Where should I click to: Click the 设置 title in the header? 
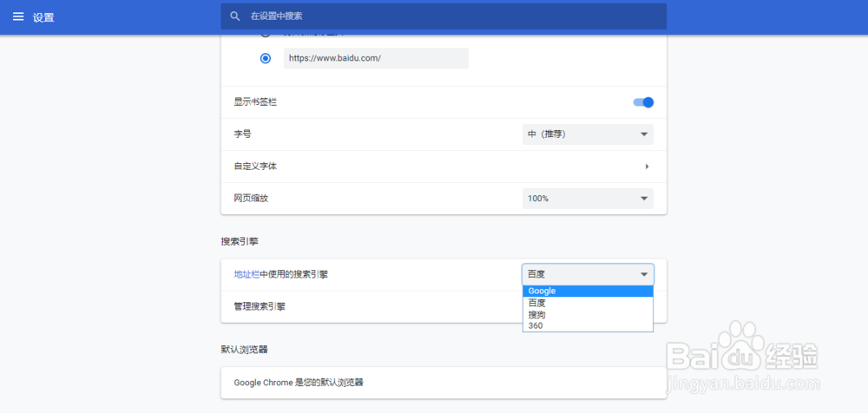(x=43, y=17)
